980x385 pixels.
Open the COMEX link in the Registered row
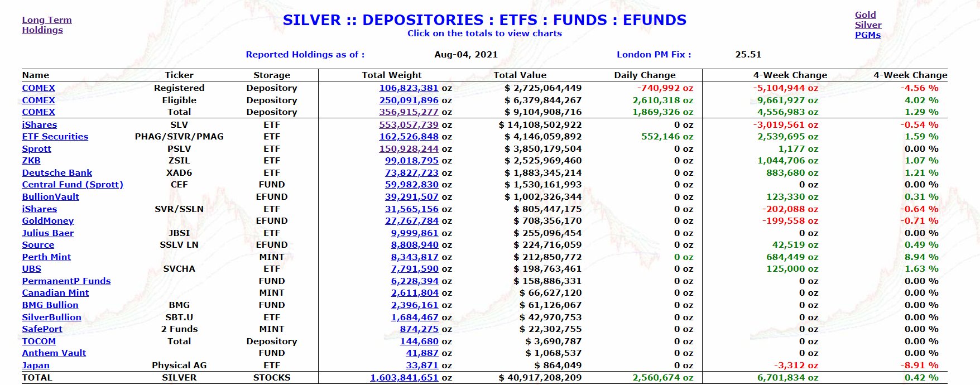coord(39,88)
